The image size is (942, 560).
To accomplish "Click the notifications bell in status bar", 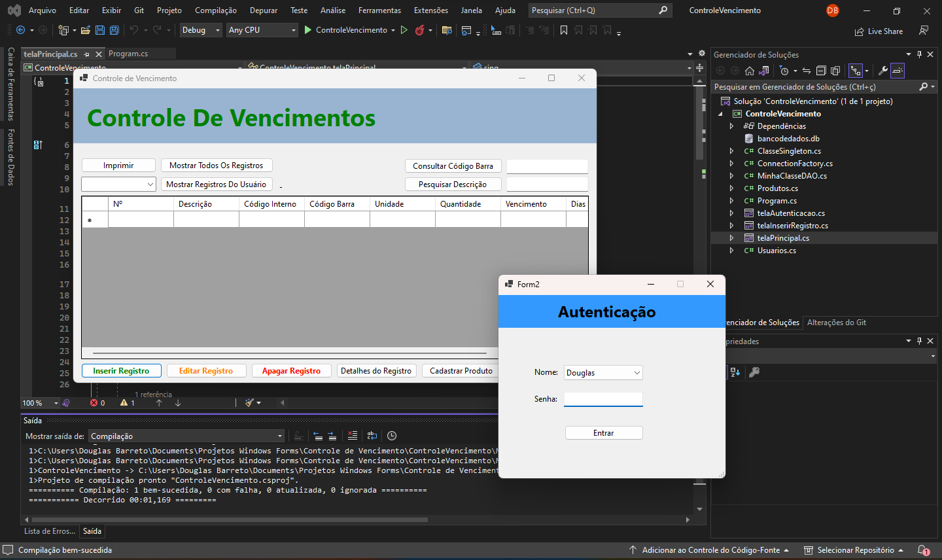I will point(923,550).
